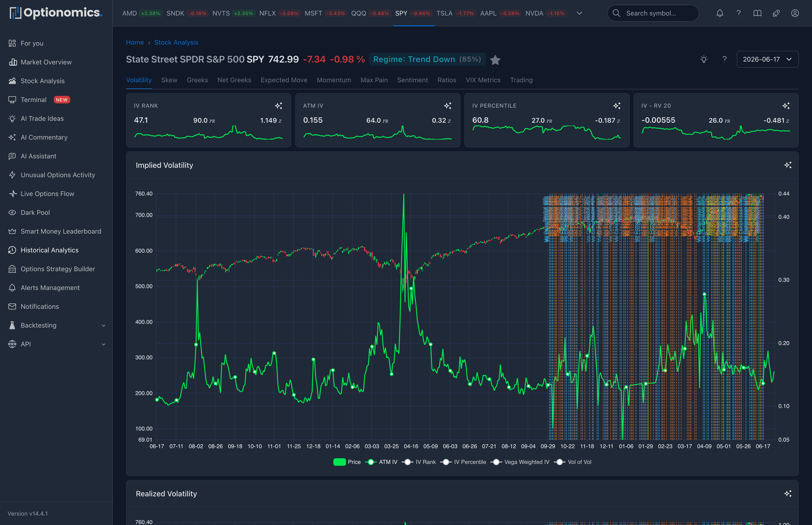Open AI Commentary in sidebar
The width and height of the screenshot is (812, 525).
[x=56, y=137]
